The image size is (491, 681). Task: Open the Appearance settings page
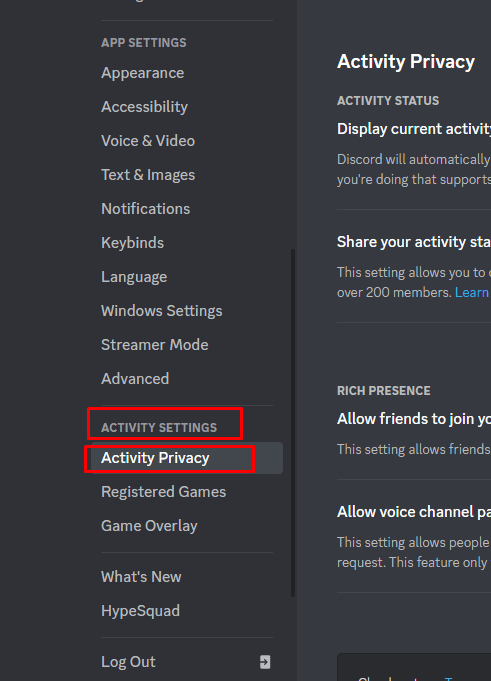click(x=142, y=73)
